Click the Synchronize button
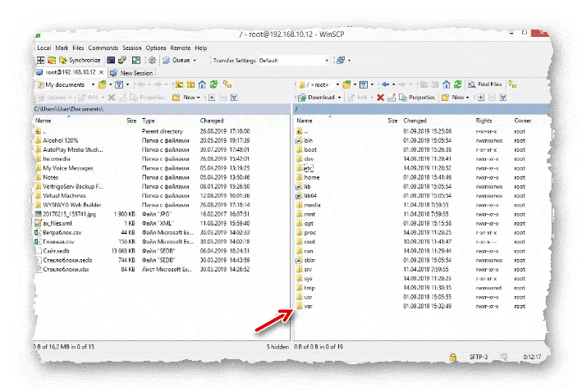Viewport: 582px width, 392px height. tap(80, 60)
